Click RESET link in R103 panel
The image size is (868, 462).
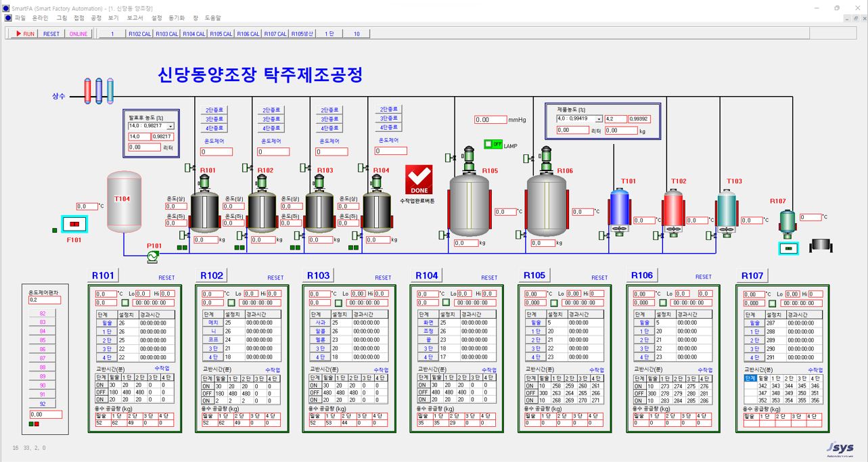pyautogui.click(x=383, y=277)
